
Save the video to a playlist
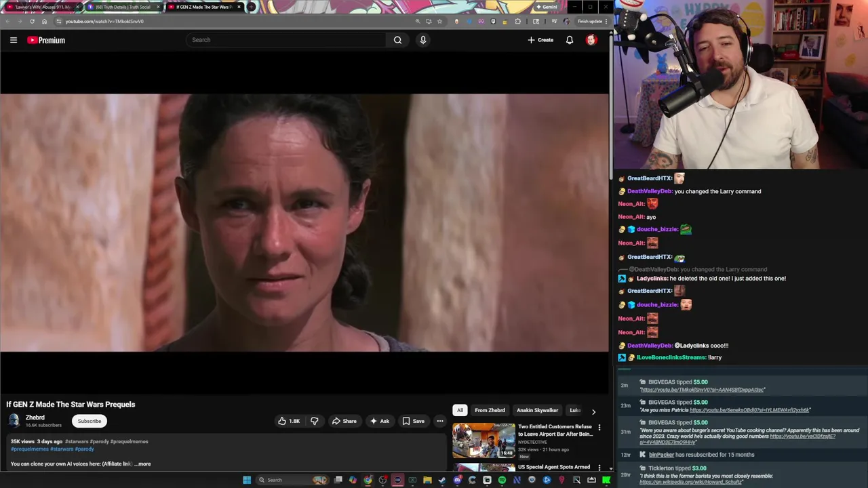[413, 421]
